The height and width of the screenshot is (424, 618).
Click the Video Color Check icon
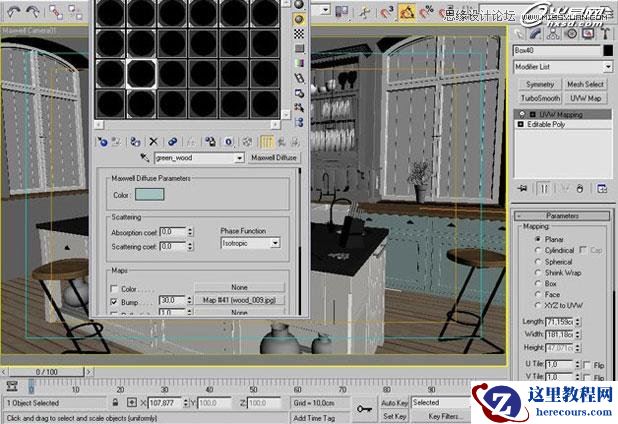pos(299,63)
